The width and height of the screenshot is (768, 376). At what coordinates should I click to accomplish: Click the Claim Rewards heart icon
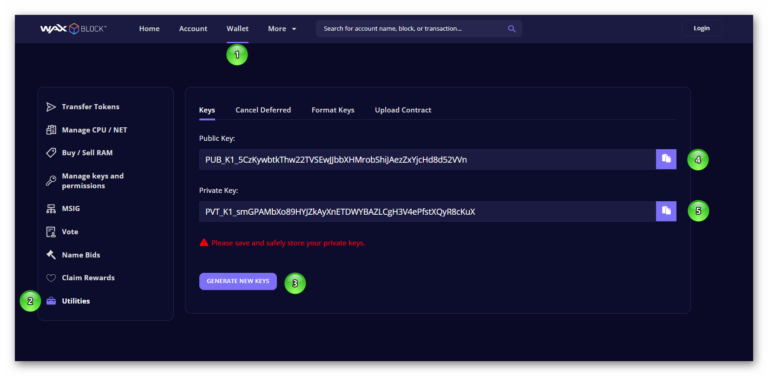point(51,278)
